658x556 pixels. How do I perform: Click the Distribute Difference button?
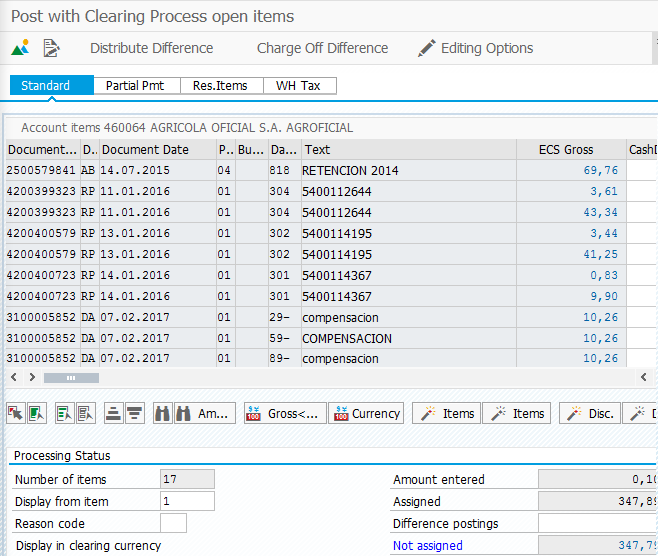point(151,48)
